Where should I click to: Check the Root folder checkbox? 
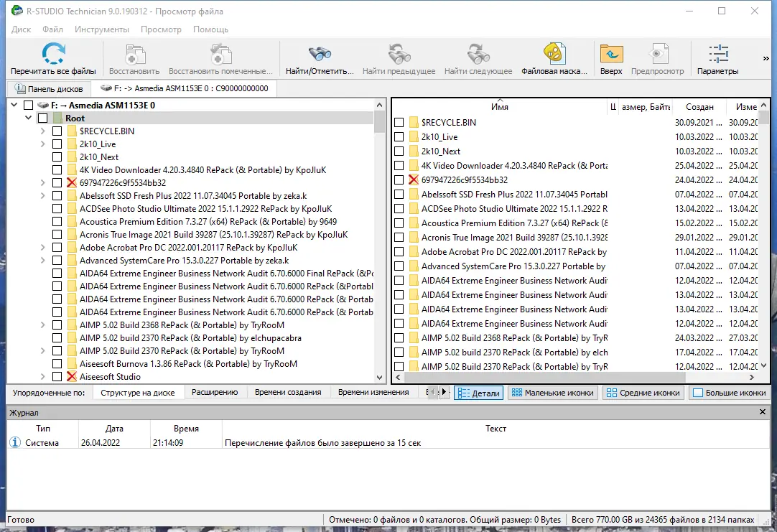coord(42,118)
